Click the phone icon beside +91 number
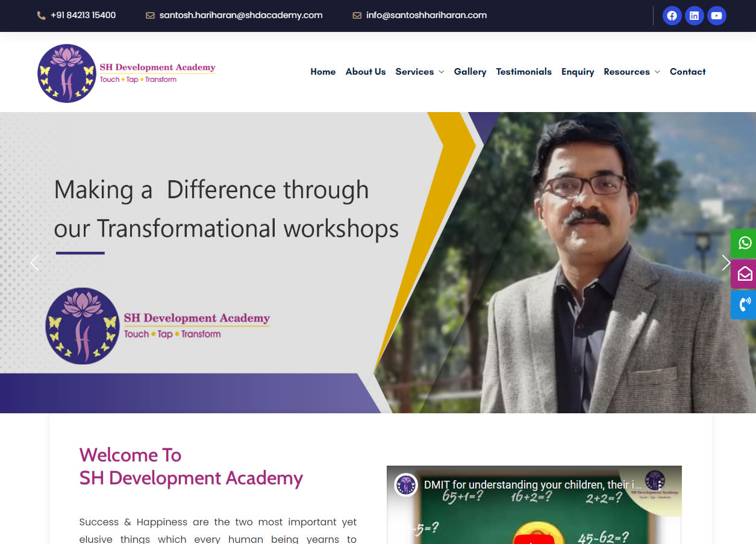This screenshot has width=756, height=544. (x=42, y=16)
